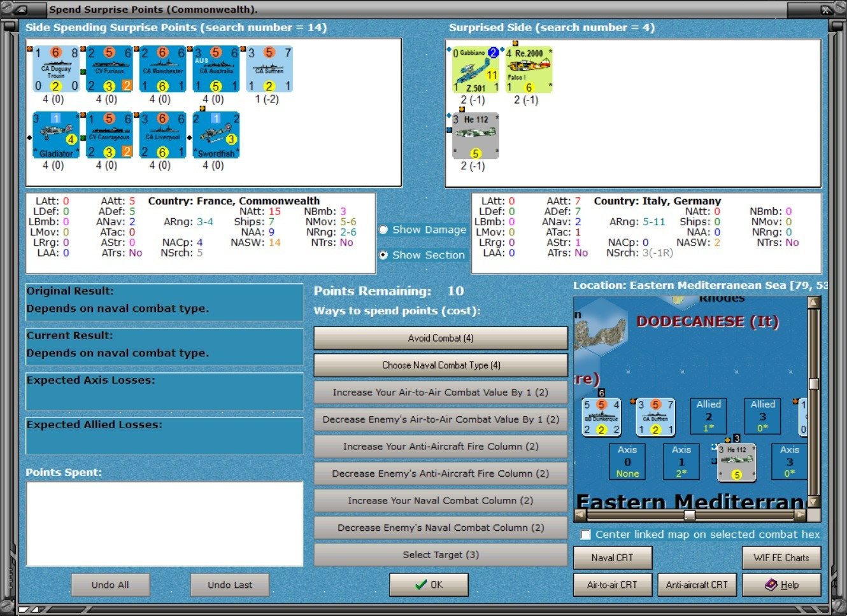Click the map's horizontal scroll thumb
The height and width of the screenshot is (616, 847).
tap(690, 515)
